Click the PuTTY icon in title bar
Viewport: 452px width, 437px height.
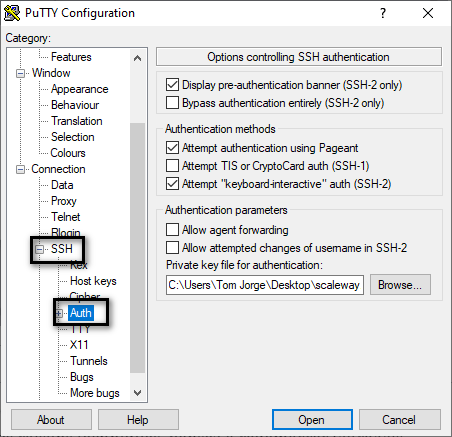click(12, 13)
